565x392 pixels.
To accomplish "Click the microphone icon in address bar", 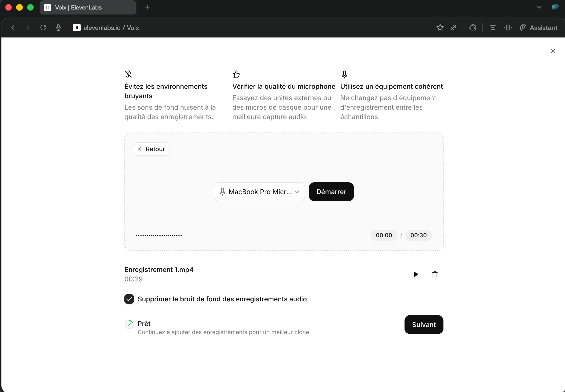I will click(x=58, y=28).
